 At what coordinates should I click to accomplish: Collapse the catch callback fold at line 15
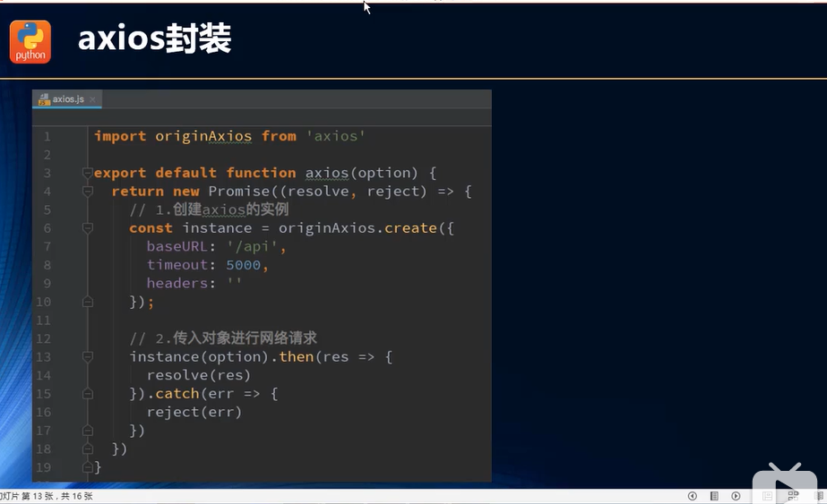pyautogui.click(x=88, y=394)
